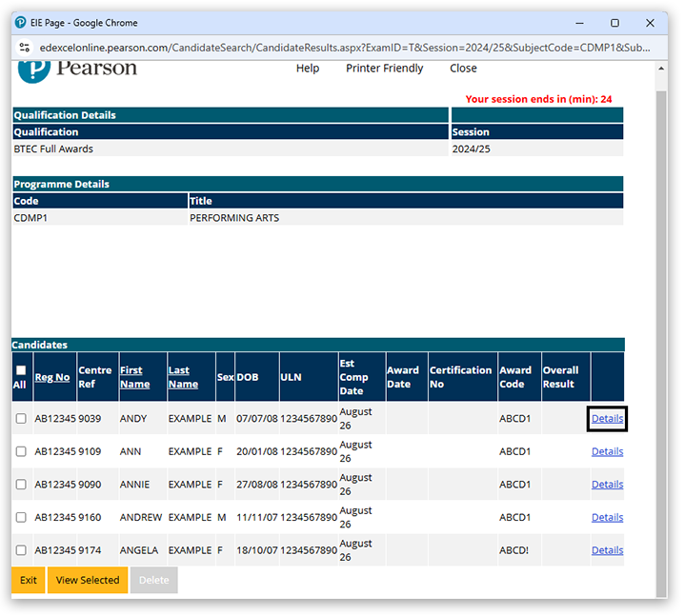Image resolution: width=685 pixels, height=616 pixels.
Task: Choose Printer Friendly view
Action: click(x=384, y=69)
